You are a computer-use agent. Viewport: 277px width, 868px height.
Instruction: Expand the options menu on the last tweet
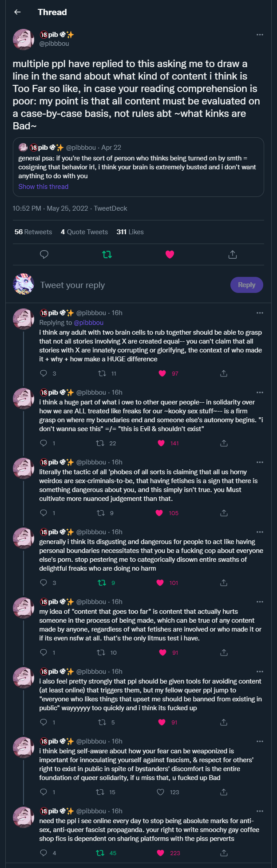click(260, 811)
